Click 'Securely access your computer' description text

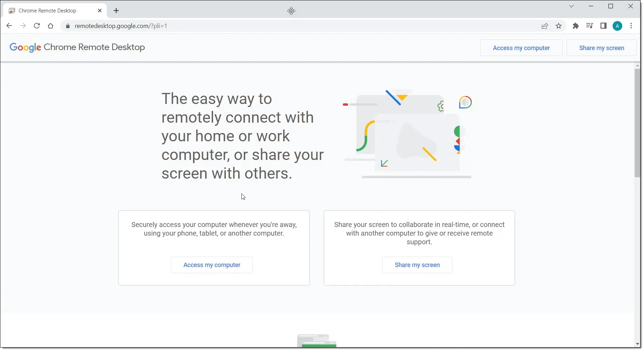point(214,229)
